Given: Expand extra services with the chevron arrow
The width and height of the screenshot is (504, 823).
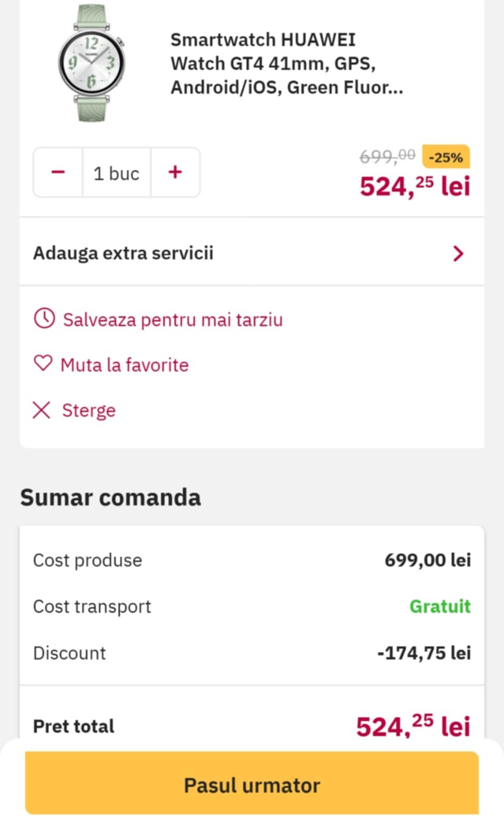Looking at the screenshot, I should point(458,253).
